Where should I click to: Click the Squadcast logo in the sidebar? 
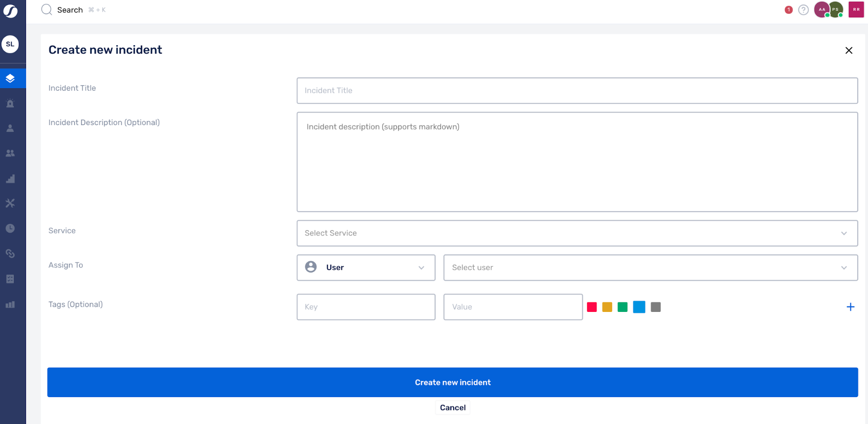pos(10,11)
